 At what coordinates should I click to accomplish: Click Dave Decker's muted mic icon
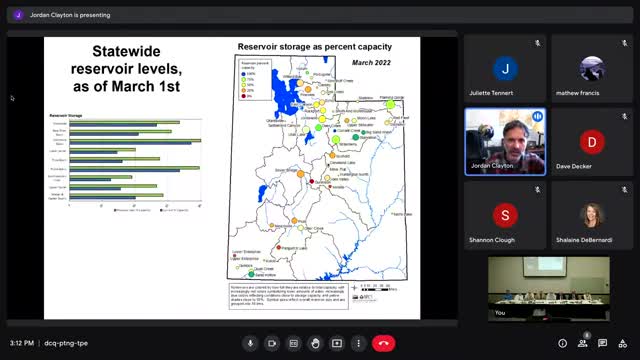(x=624, y=116)
